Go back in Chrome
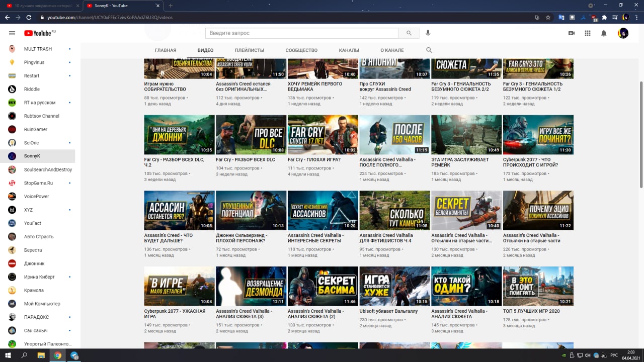This screenshot has width=644, height=362. 7,17
